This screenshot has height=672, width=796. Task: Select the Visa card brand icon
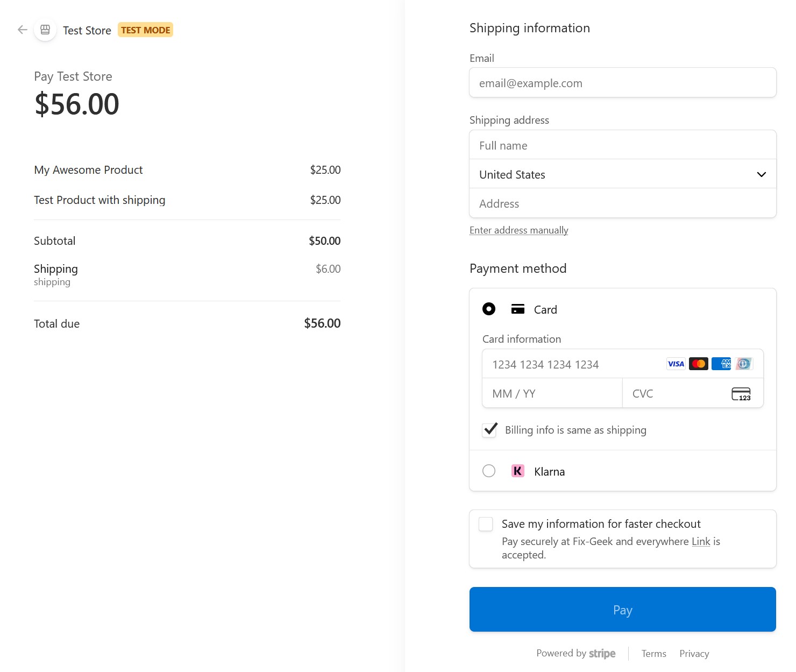pos(675,364)
